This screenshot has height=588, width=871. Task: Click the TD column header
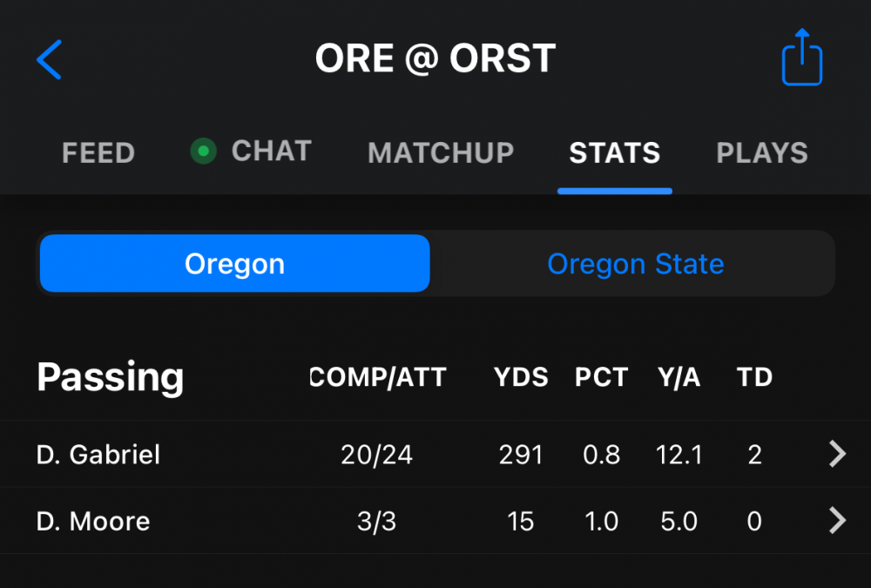[x=754, y=377]
